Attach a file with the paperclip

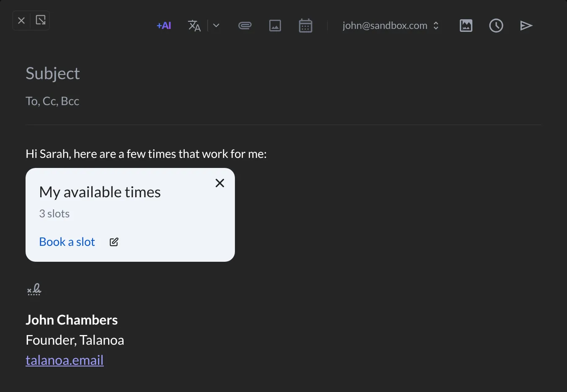(x=245, y=26)
